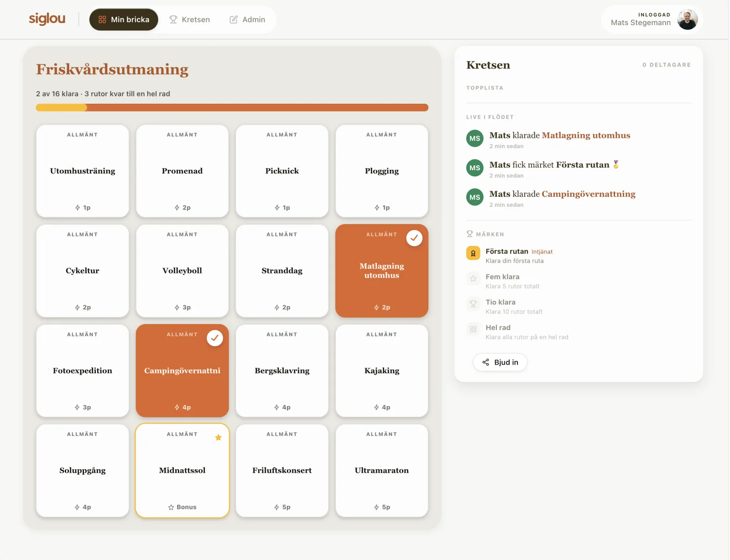Image resolution: width=730 pixels, height=560 pixels.
Task: Click MS avatar beside Första rutan feed entry
Action: 475,168
